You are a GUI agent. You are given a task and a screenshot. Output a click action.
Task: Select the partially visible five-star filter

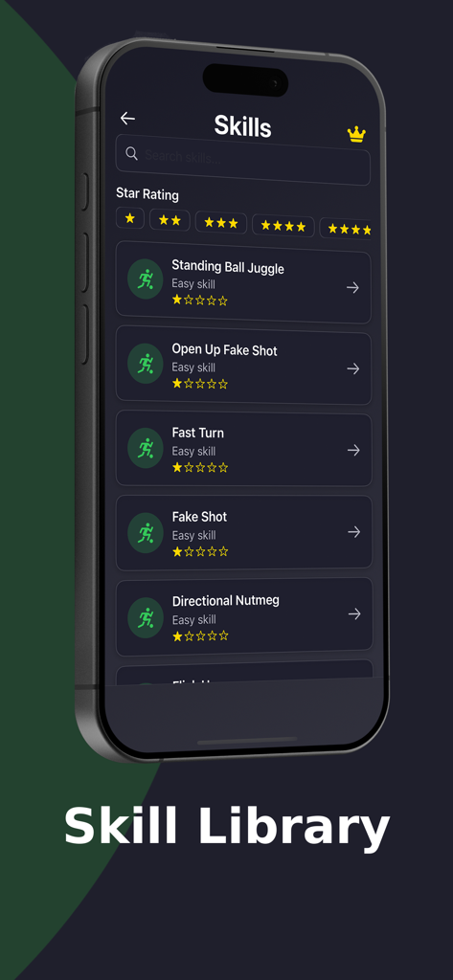tap(346, 229)
